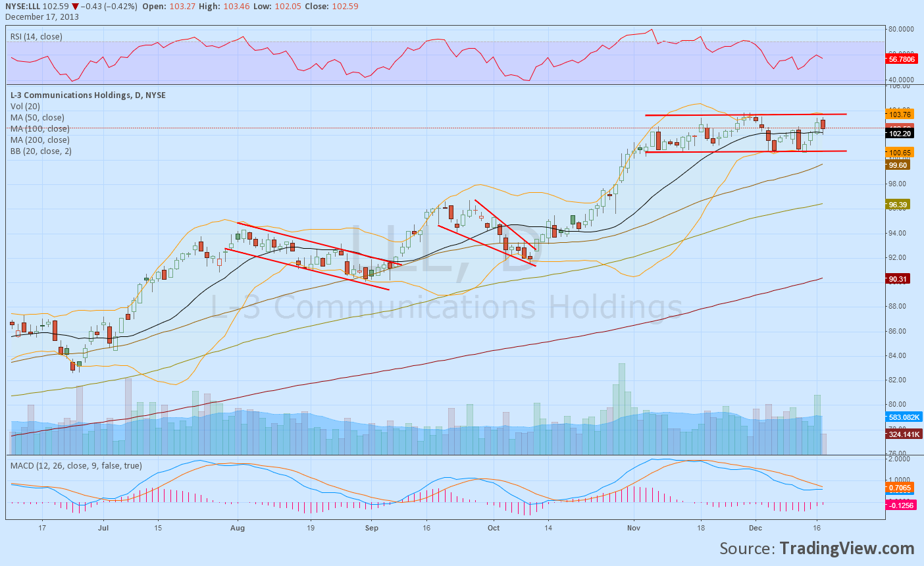Click the volume tag 324.141K
The image size is (924, 566).
tap(904, 434)
